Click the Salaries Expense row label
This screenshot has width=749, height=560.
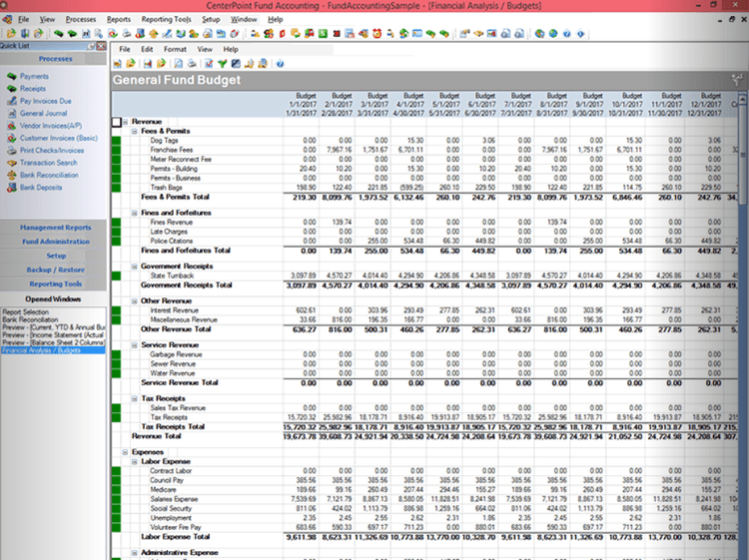[x=174, y=499]
